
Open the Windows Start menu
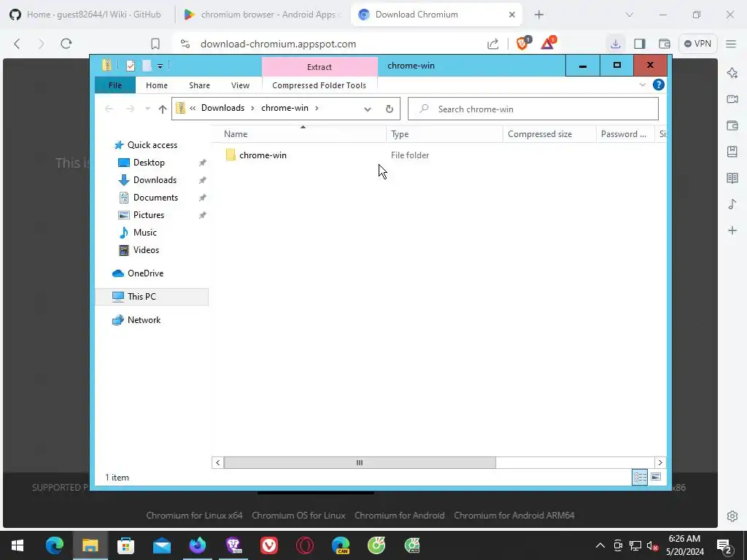click(x=18, y=545)
